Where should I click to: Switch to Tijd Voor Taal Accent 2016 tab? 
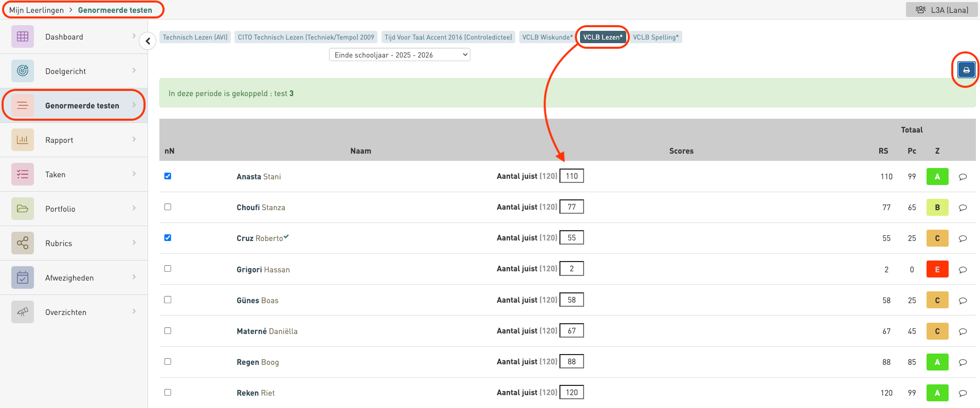[x=448, y=37]
